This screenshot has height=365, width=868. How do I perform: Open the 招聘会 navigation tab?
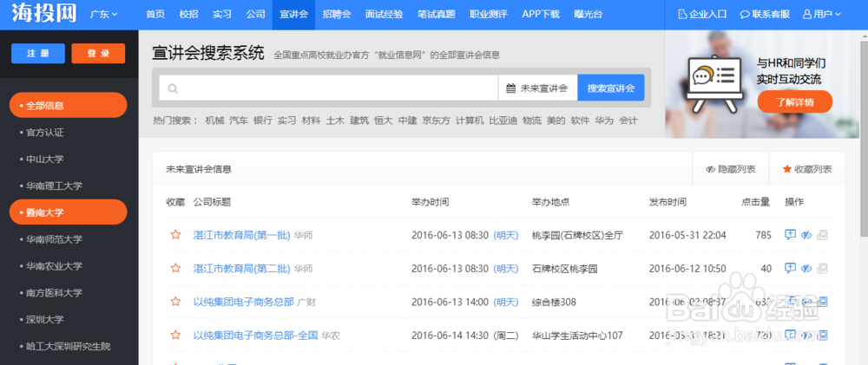click(336, 15)
